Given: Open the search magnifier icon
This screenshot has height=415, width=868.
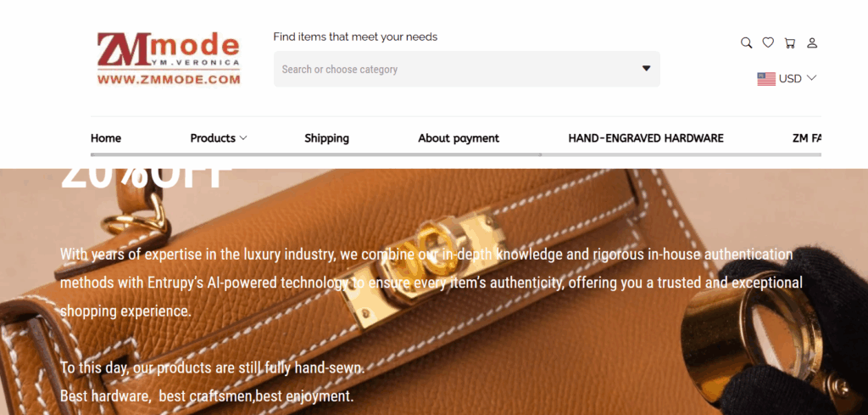Looking at the screenshot, I should (746, 42).
